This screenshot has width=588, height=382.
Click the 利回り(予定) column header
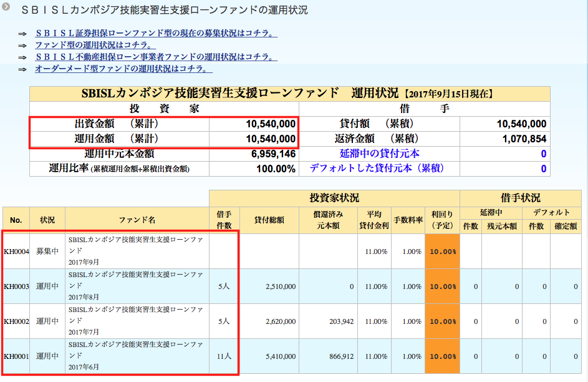click(x=443, y=220)
